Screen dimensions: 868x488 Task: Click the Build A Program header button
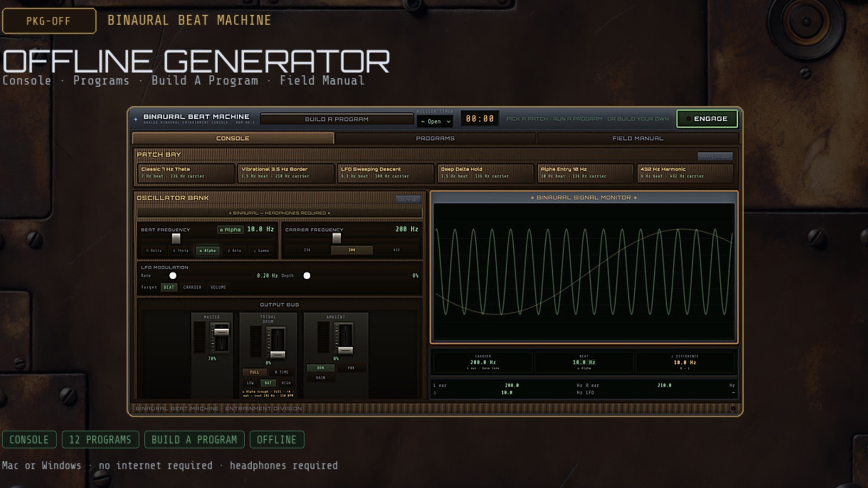click(336, 119)
